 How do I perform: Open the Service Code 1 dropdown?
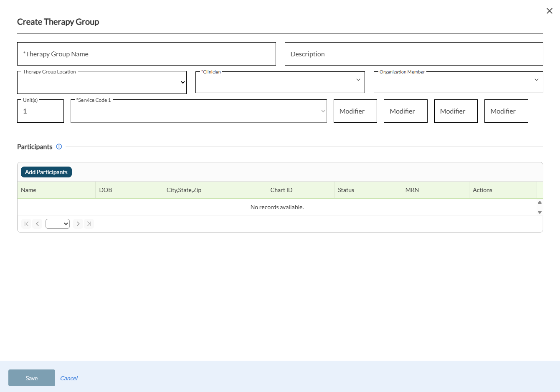tap(199, 111)
